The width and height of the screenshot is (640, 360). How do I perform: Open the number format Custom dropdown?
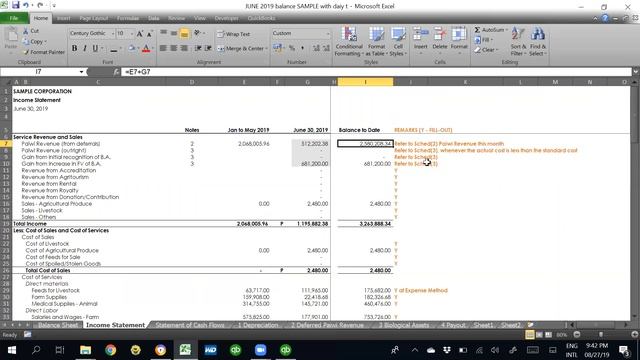click(327, 33)
